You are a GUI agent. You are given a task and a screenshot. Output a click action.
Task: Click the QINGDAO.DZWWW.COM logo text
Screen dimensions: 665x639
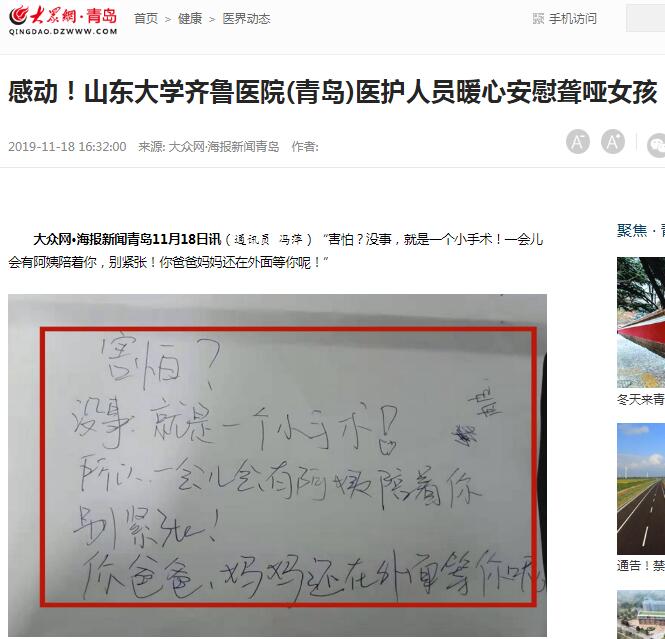[x=63, y=31]
